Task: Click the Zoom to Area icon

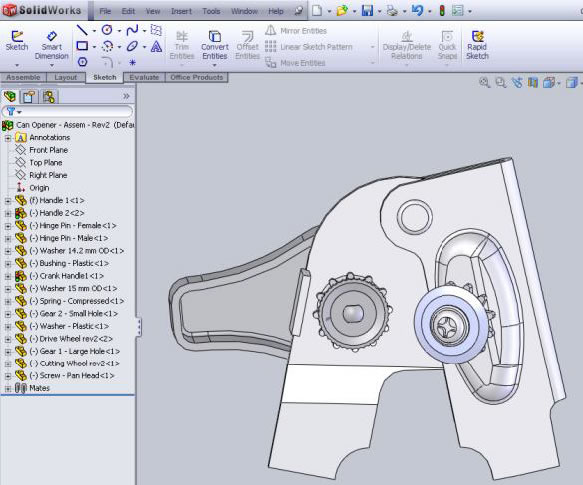Action: (501, 82)
